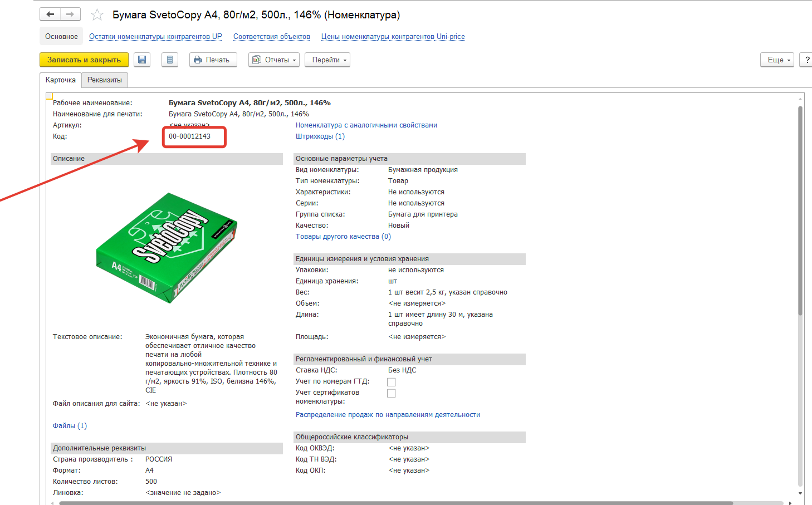Click the small yellow-bordered square above Рабочее наименование
This screenshot has height=505, width=812.
tap(49, 96)
